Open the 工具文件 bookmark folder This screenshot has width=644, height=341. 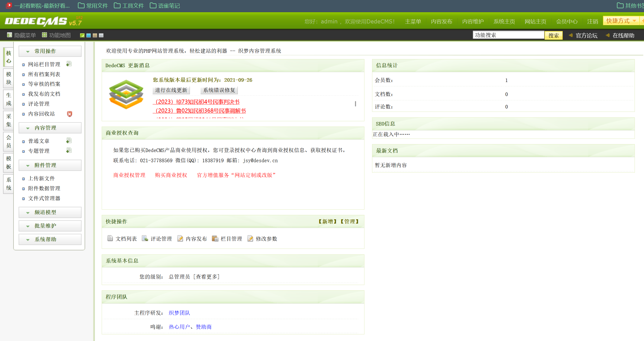tap(129, 6)
